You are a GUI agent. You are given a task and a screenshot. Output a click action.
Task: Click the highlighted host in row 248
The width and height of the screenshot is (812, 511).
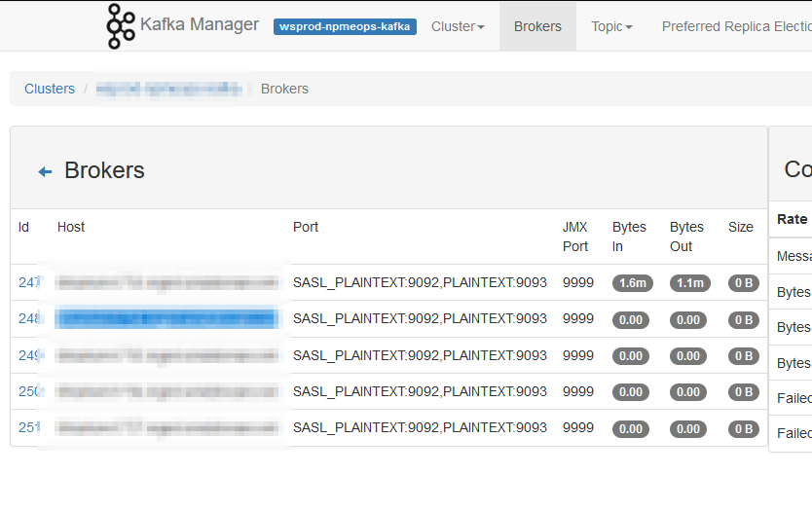coord(166,318)
